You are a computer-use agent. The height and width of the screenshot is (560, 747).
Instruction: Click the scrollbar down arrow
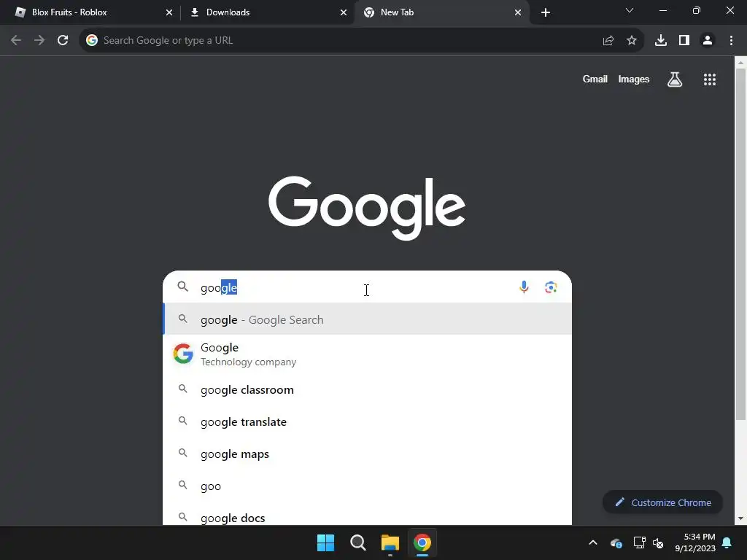tap(740, 518)
